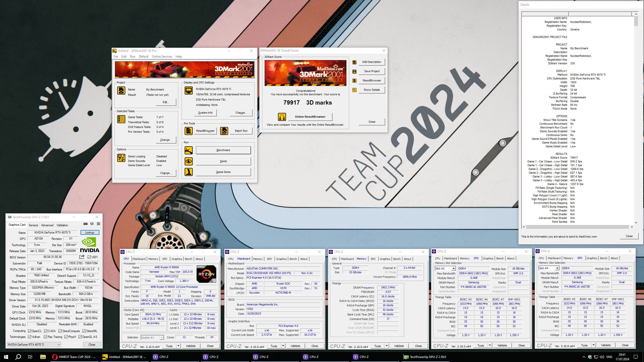644x362 pixels.
Task: Toggle the DirectCompute checkbox in GPU-Z
Action: (60, 331)
